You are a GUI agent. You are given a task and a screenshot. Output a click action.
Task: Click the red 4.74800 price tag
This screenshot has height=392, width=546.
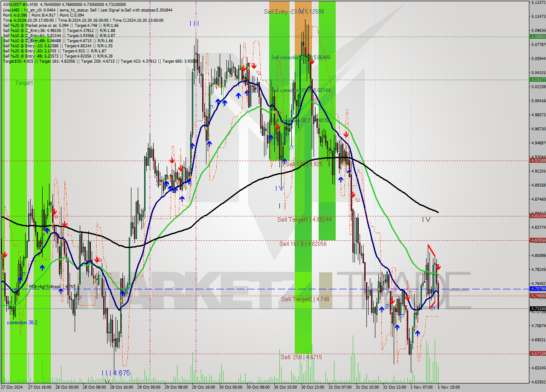click(537, 295)
